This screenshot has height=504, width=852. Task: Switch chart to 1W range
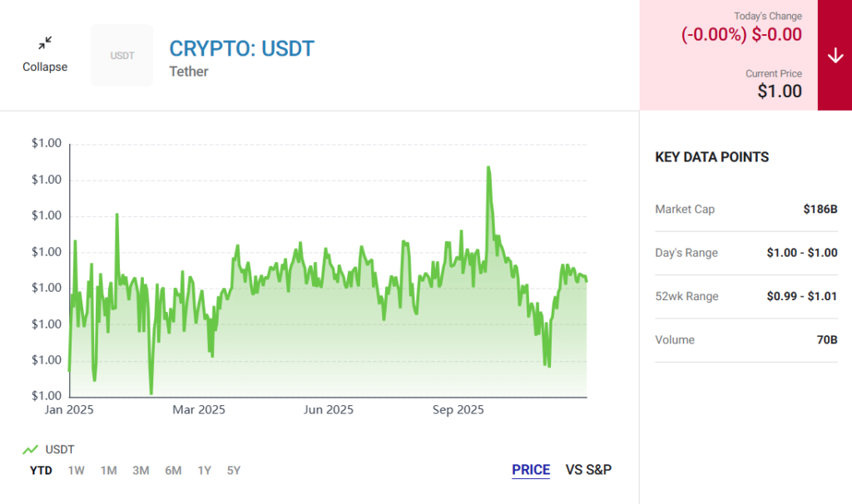coord(76,471)
